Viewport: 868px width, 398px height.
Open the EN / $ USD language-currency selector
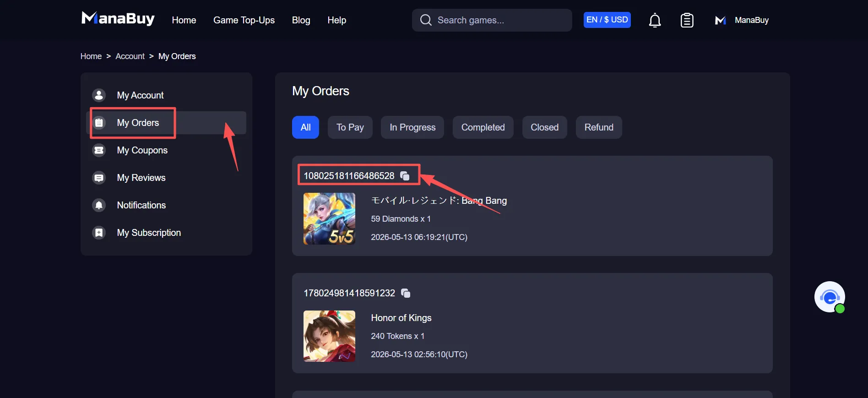[x=607, y=20]
